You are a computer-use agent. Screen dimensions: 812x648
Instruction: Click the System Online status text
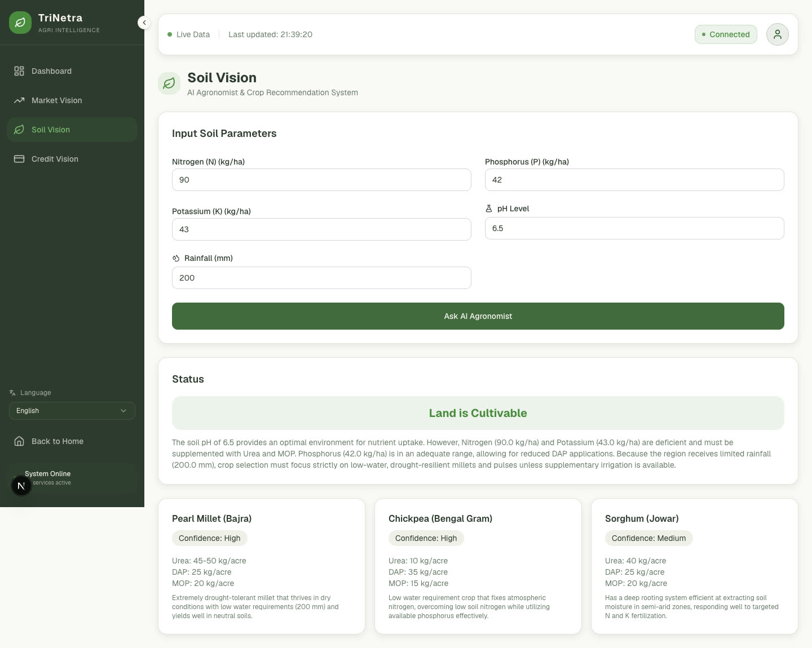point(48,474)
